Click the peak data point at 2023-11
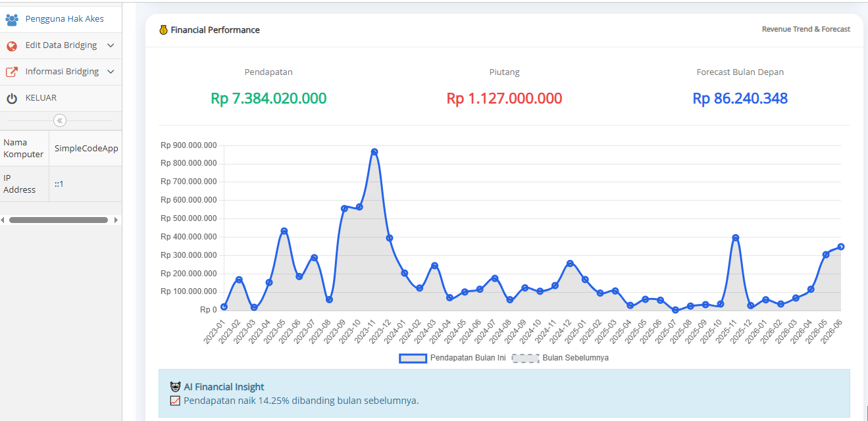The width and height of the screenshot is (868, 421). tap(374, 152)
